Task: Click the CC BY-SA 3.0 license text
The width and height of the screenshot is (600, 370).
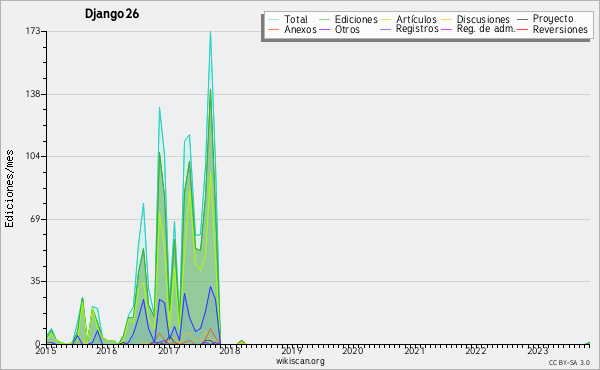Action: pyautogui.click(x=569, y=362)
